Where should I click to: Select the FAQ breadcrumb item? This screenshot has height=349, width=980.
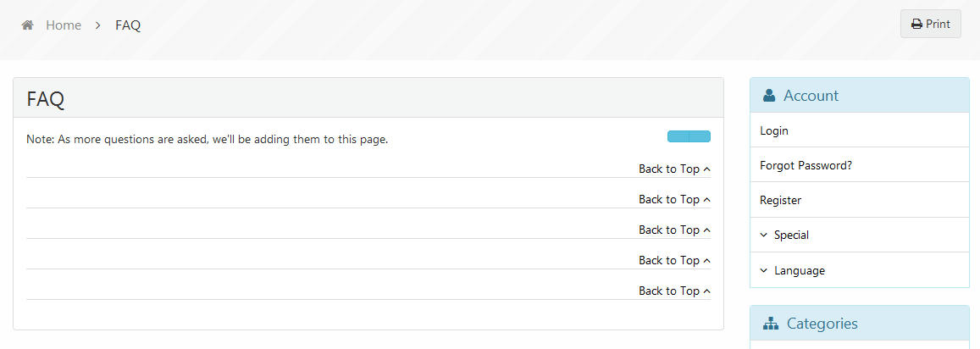click(128, 25)
